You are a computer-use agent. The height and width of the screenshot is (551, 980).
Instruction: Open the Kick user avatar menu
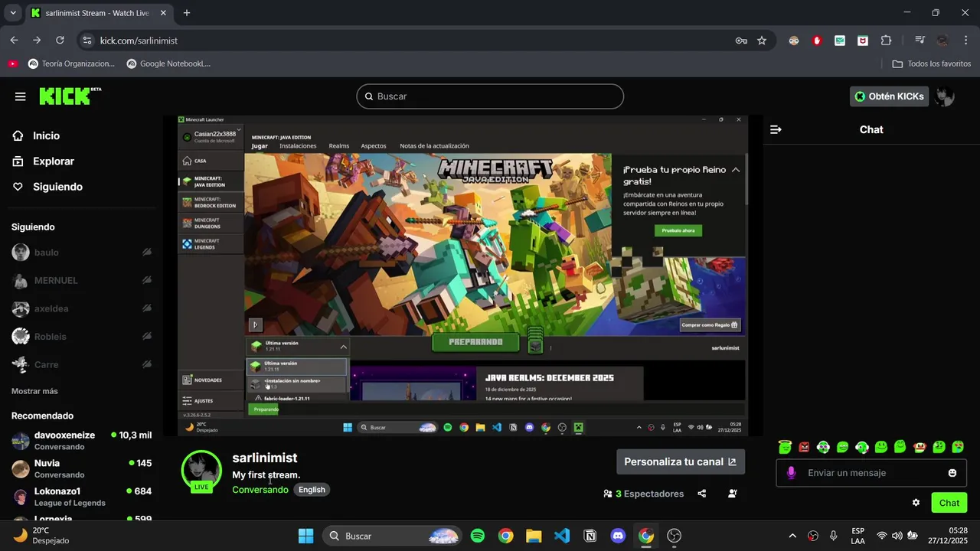[945, 96]
